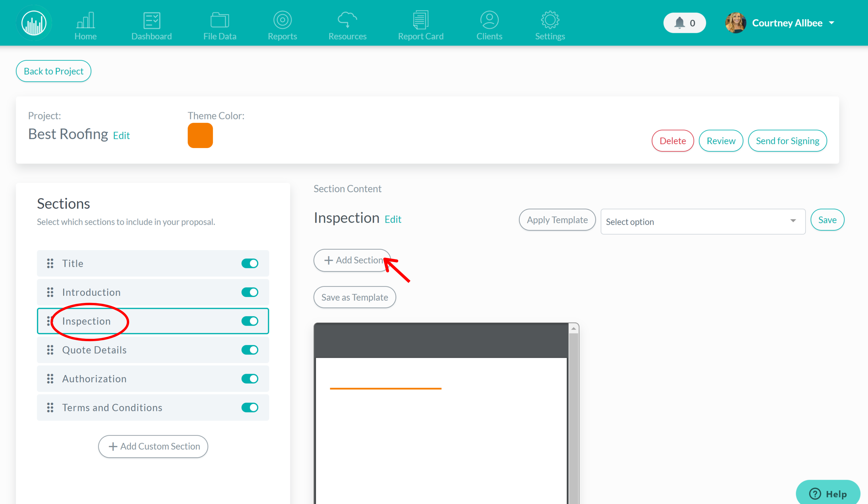
Task: Open the Resources cloud icon
Action: [347, 20]
